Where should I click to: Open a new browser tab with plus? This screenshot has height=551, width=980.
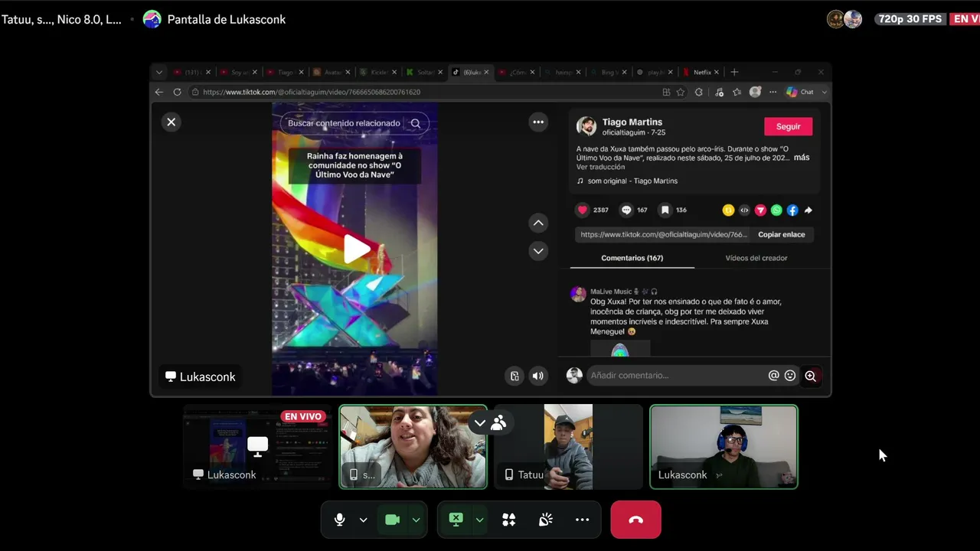click(x=734, y=72)
